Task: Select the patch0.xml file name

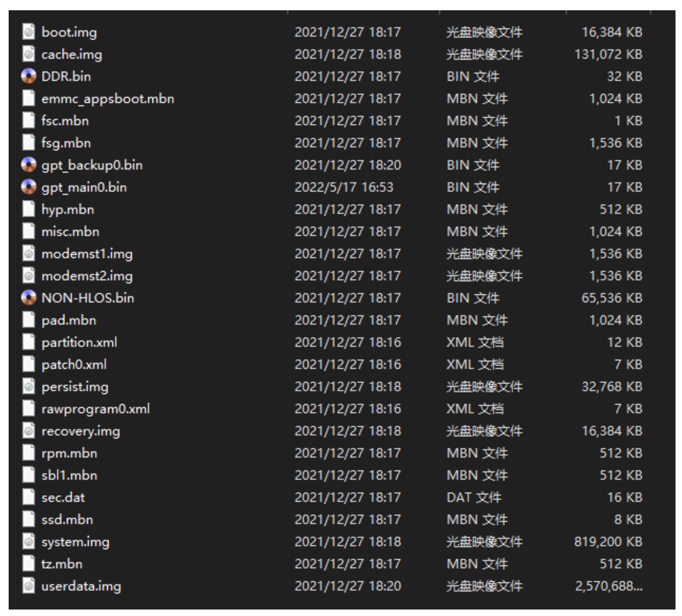Action: coord(73,364)
